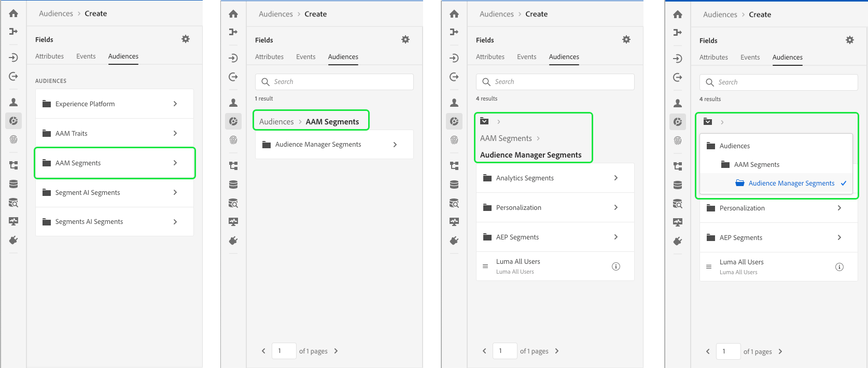Click the fingerprint Identities icon in leftmost sidebar
This screenshot has height=368, width=868.
pos(13,139)
